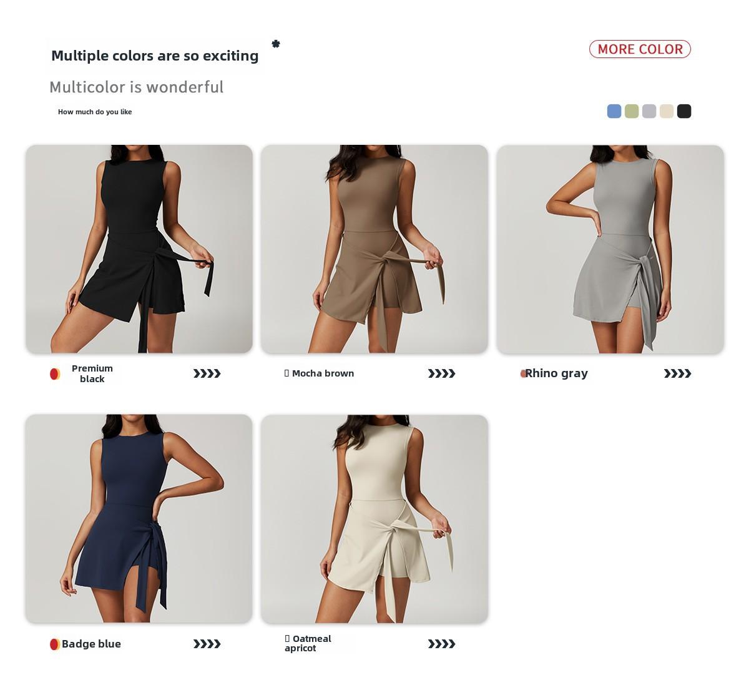Click chevron arrows next to Badge blue

pos(207,644)
